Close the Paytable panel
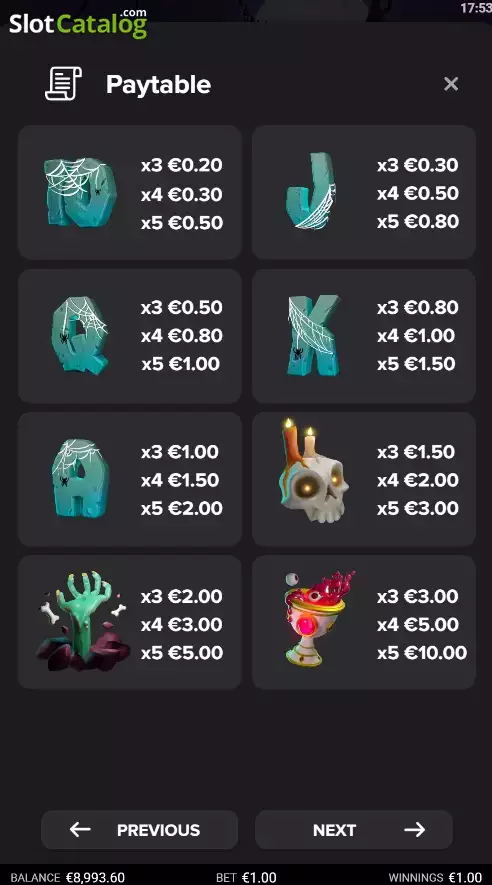Viewport: 492px width, 885px height. [451, 84]
